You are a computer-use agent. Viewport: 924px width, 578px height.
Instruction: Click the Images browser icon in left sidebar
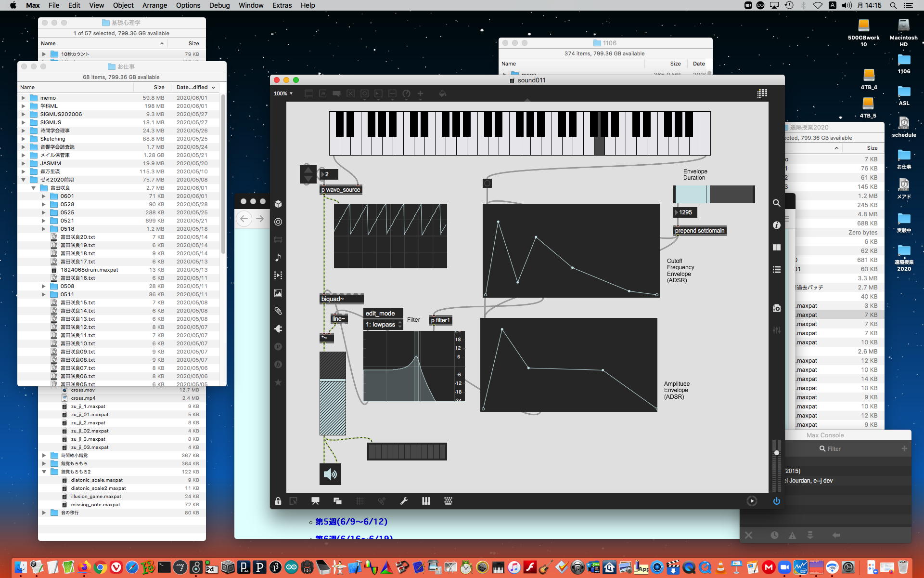pyautogui.click(x=278, y=293)
